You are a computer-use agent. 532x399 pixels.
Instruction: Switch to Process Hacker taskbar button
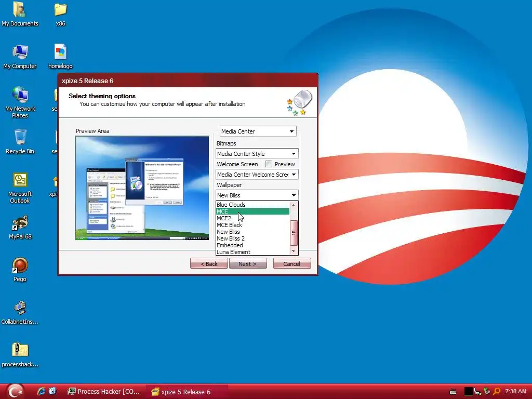[104, 392]
